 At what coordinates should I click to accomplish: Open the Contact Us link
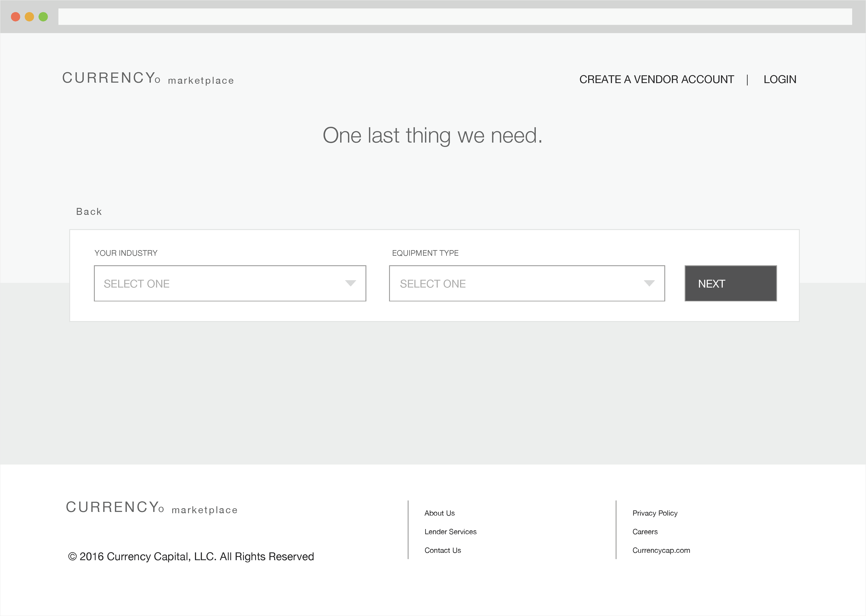click(443, 550)
